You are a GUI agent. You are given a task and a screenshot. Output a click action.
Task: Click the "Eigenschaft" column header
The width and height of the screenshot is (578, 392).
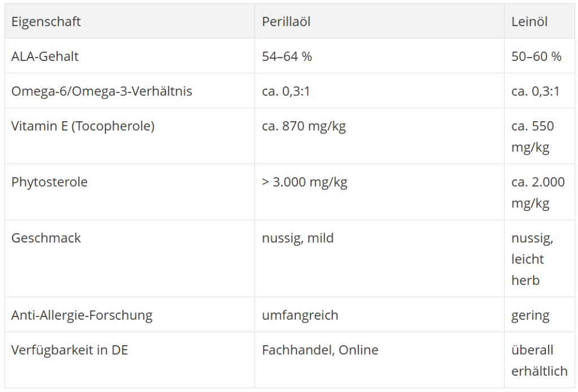(46, 21)
